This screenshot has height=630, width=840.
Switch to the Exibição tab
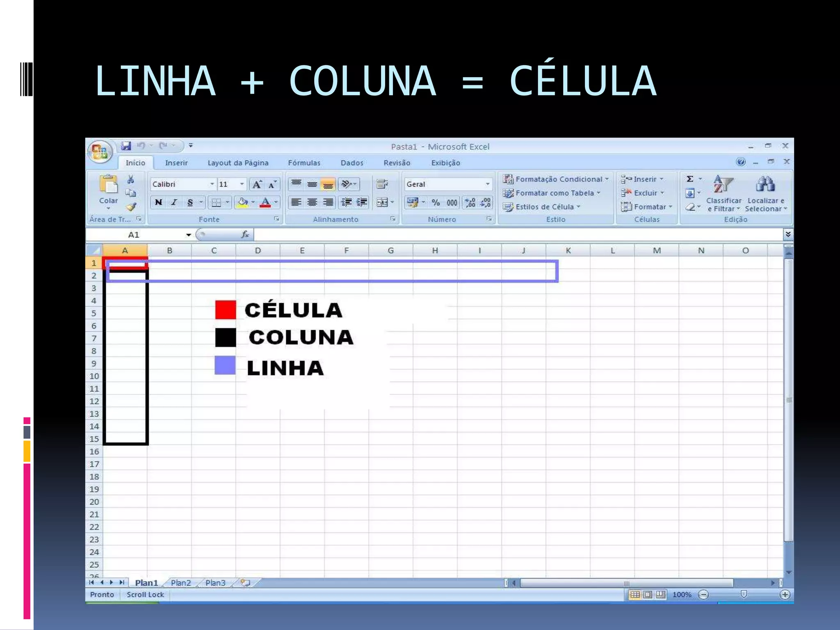point(445,163)
